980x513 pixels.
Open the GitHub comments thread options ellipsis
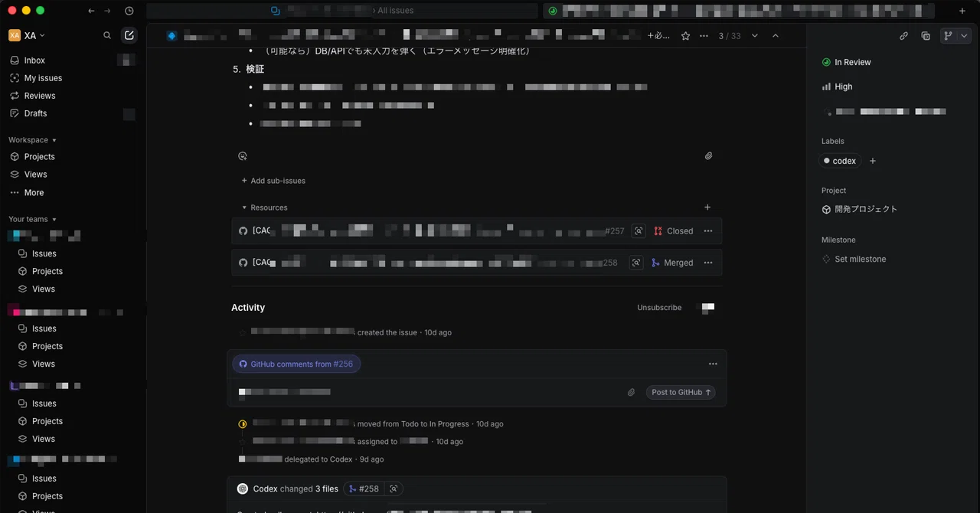click(x=713, y=364)
